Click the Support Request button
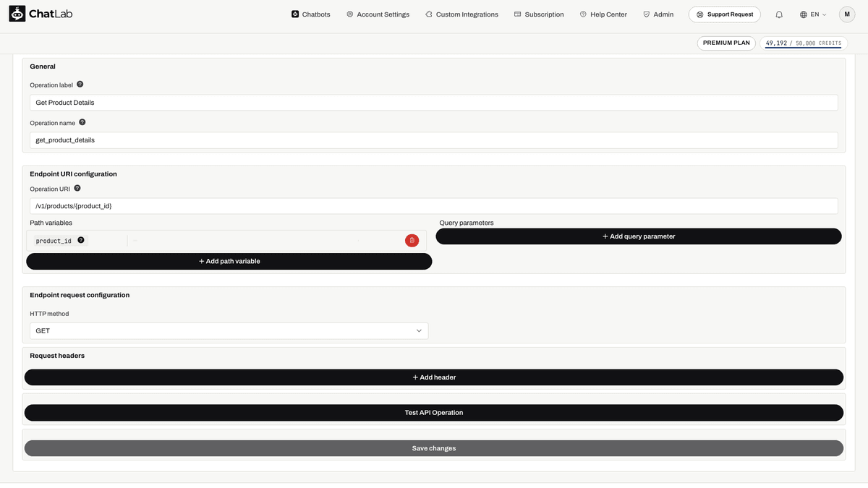Screen dimensions: 868x488 [725, 14]
